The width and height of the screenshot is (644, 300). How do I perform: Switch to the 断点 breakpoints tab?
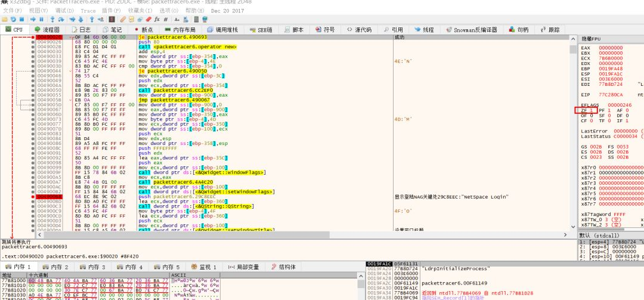coord(143,30)
